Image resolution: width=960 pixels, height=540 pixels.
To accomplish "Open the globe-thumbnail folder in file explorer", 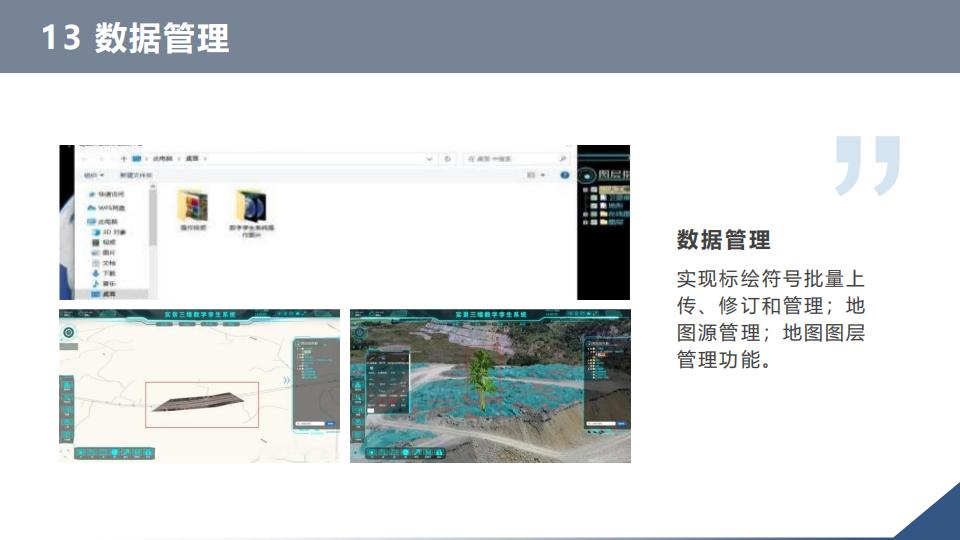I will 252,212.
